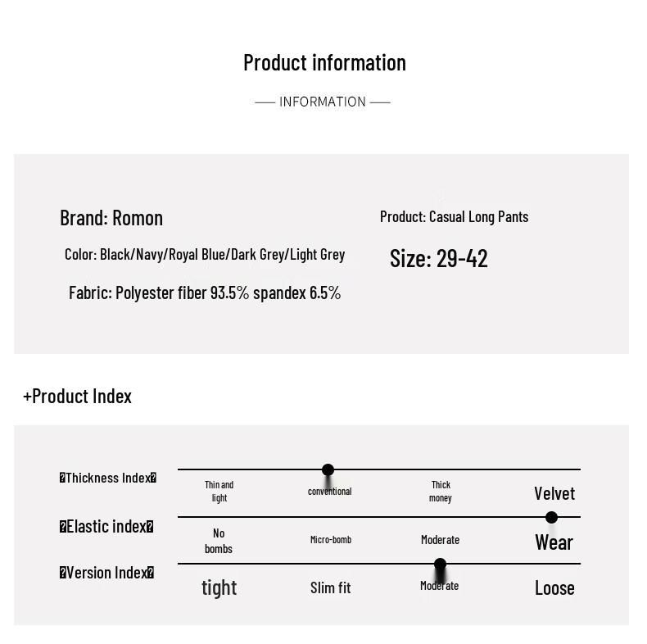Choose the conventional thickness label
Image resolution: width=647 pixels, height=644 pixels.
point(330,492)
